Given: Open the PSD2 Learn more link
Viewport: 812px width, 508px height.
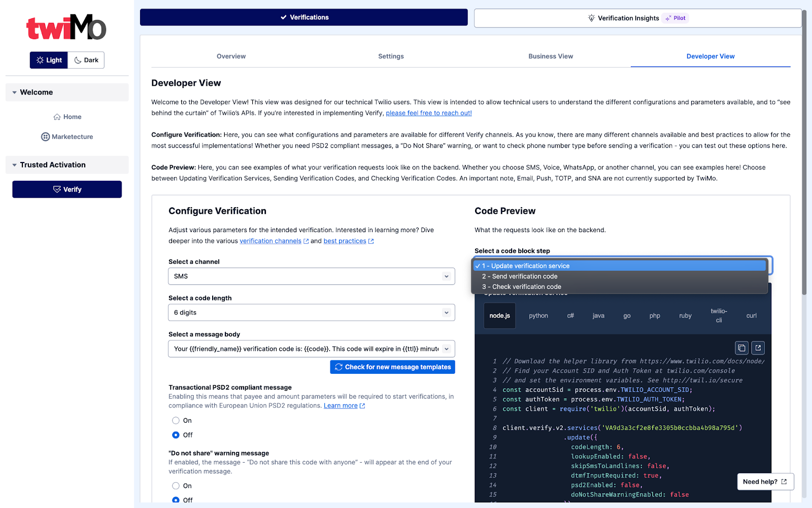Looking at the screenshot, I should coord(341,406).
